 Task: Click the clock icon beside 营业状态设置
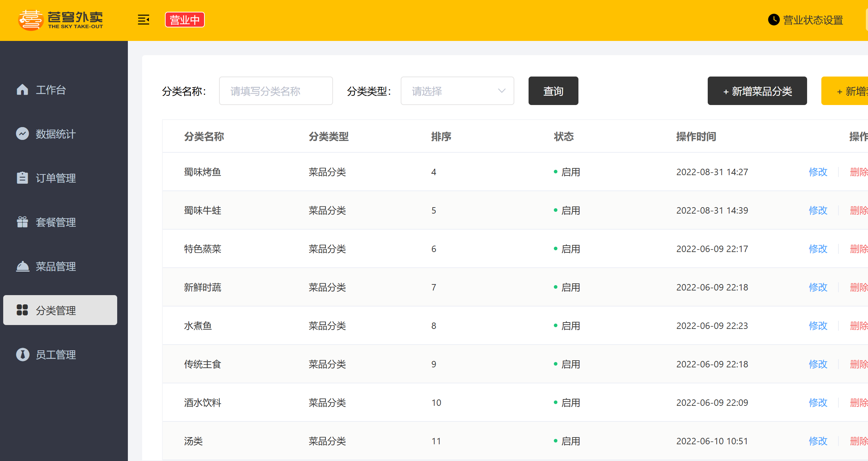point(773,20)
